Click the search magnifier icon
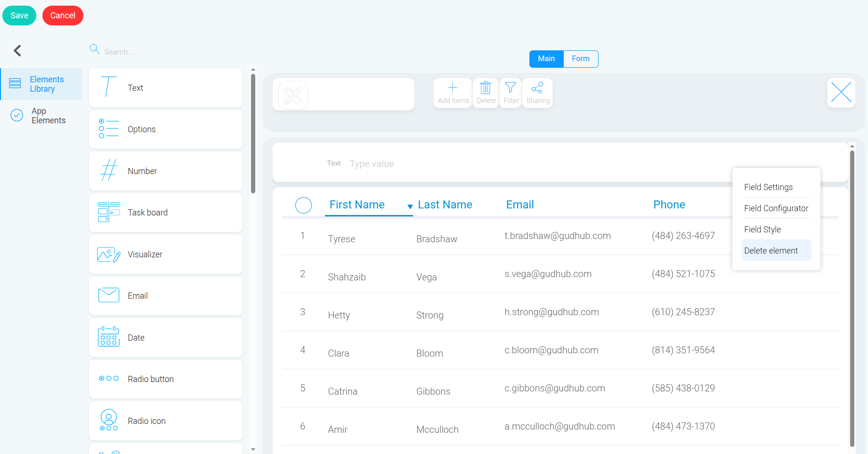The height and width of the screenshot is (454, 868). click(x=95, y=49)
